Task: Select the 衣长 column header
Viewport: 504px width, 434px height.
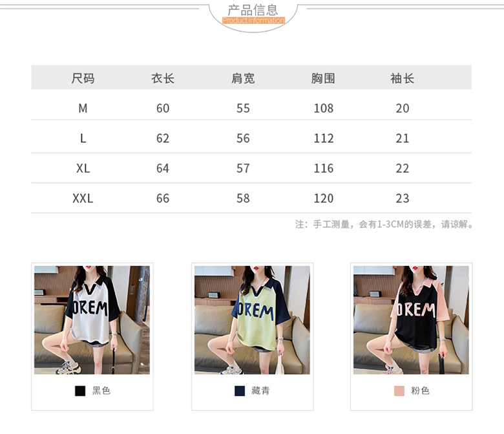Action: pyautogui.click(x=163, y=78)
